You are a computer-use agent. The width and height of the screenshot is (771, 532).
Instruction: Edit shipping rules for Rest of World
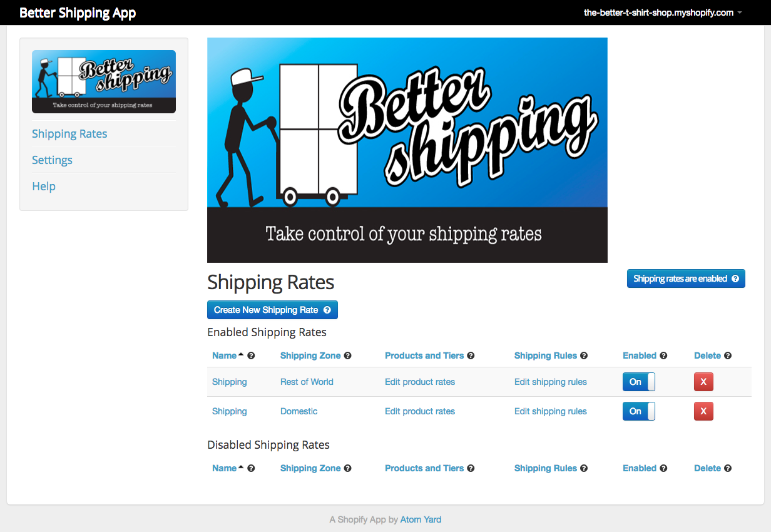coord(551,382)
